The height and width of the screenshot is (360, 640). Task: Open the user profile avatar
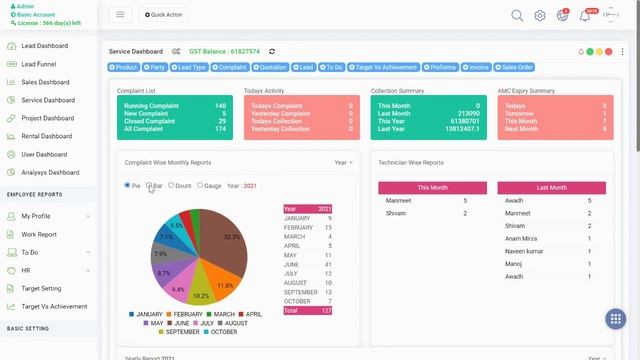(x=611, y=15)
